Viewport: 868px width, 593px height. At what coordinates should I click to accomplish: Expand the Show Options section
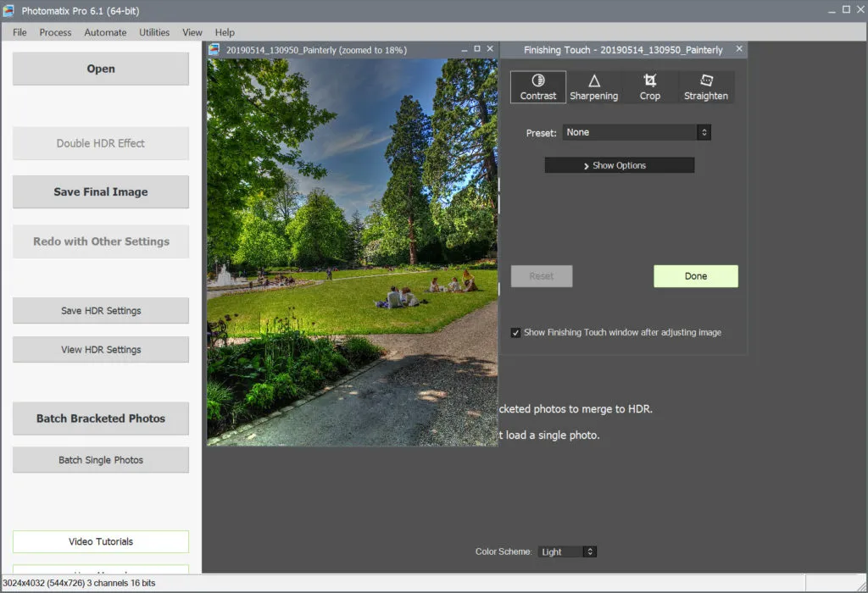620,165
